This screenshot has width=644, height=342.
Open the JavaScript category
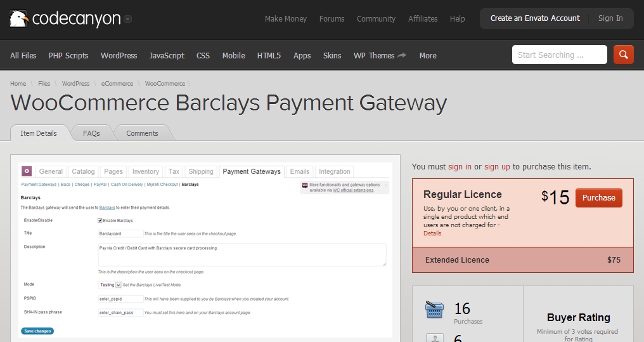tap(167, 55)
